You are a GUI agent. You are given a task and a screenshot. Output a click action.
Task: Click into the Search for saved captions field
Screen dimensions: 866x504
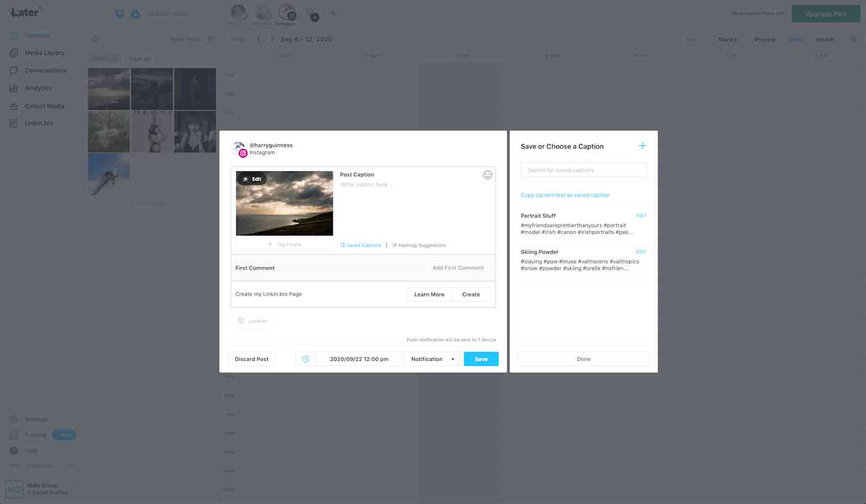[x=583, y=170]
